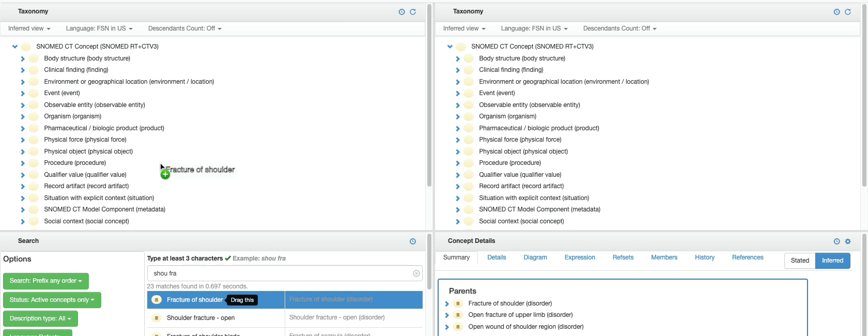Click the icon beside 'Open wound of shoulder region (disorder)'
This screenshot has width=868, height=336.
(x=458, y=327)
